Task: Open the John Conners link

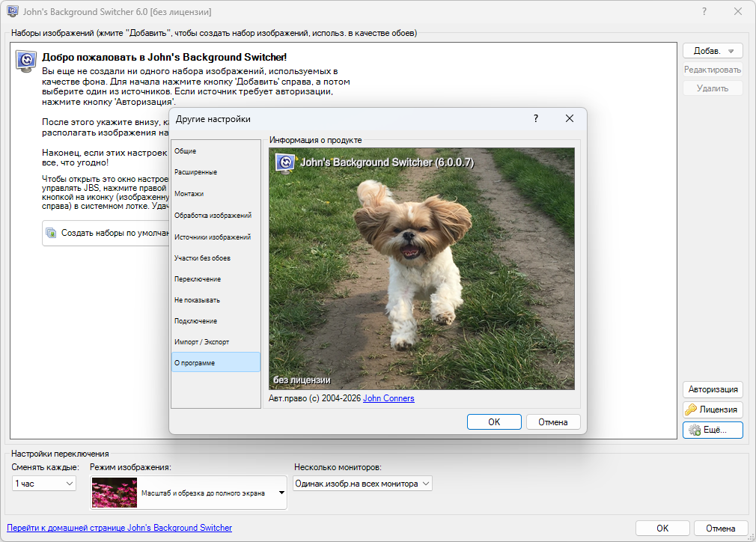Action: point(388,398)
